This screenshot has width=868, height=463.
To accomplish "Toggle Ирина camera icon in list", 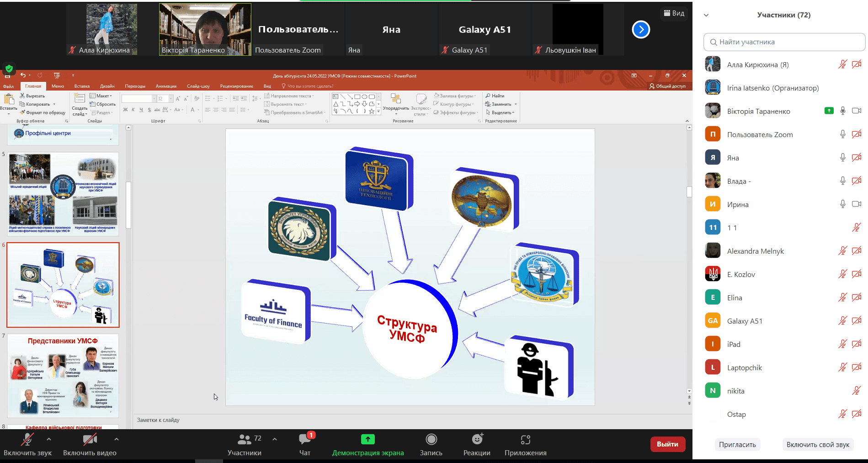I will [x=857, y=204].
